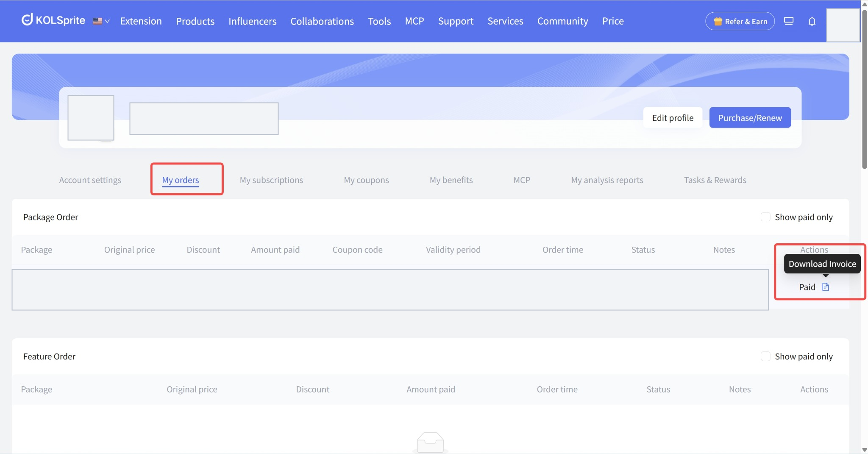Click the KOLSprite logo icon
Screen dimensions: 868x454
coord(27,19)
